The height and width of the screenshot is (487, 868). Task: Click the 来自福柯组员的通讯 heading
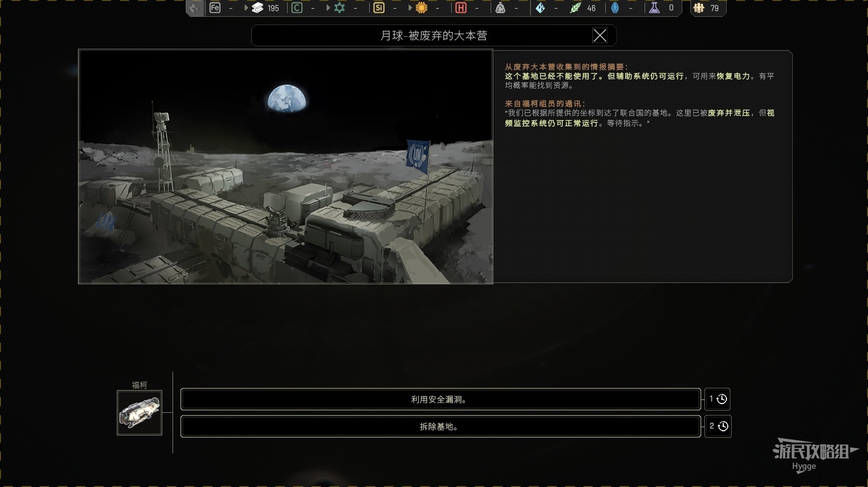tap(545, 104)
